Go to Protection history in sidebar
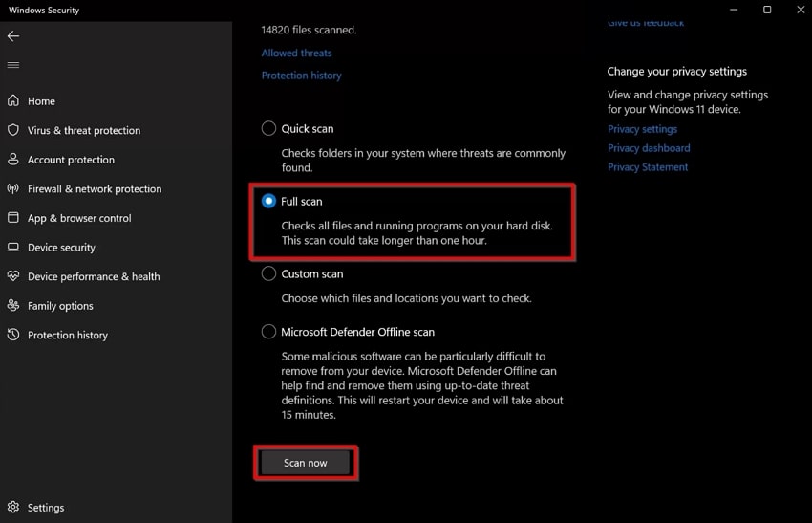The width and height of the screenshot is (812, 523). coord(67,336)
